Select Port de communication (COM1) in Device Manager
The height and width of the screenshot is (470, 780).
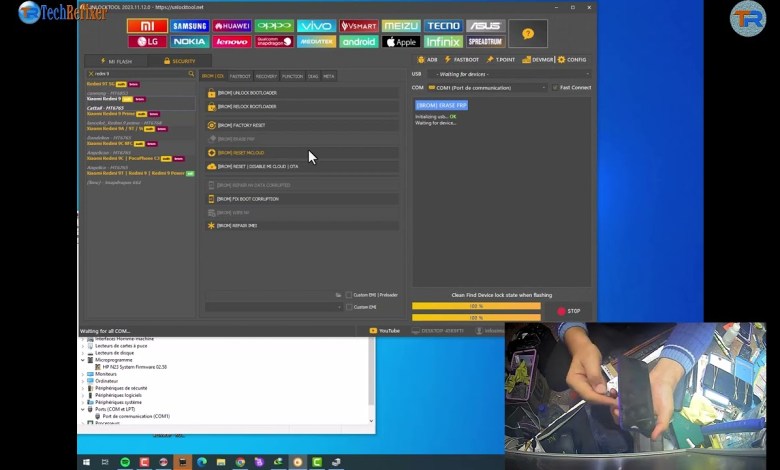coord(136,416)
